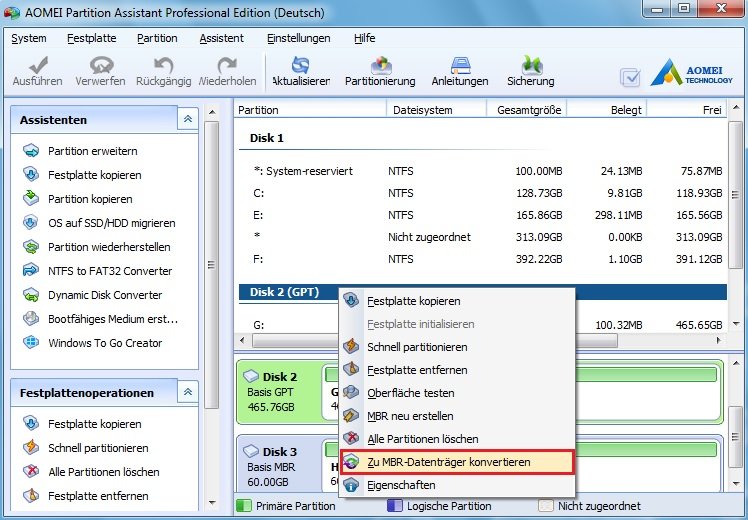
Task: Click the Belegt column header
Action: click(x=606, y=110)
